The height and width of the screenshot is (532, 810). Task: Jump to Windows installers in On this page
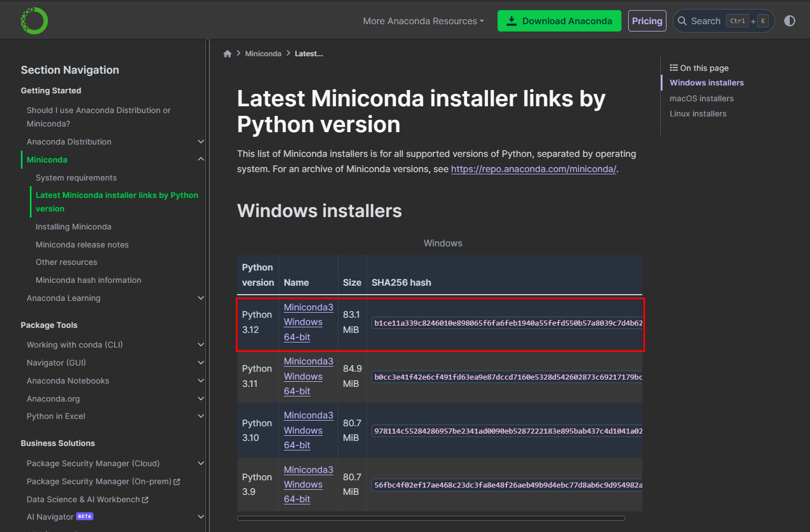pos(706,83)
